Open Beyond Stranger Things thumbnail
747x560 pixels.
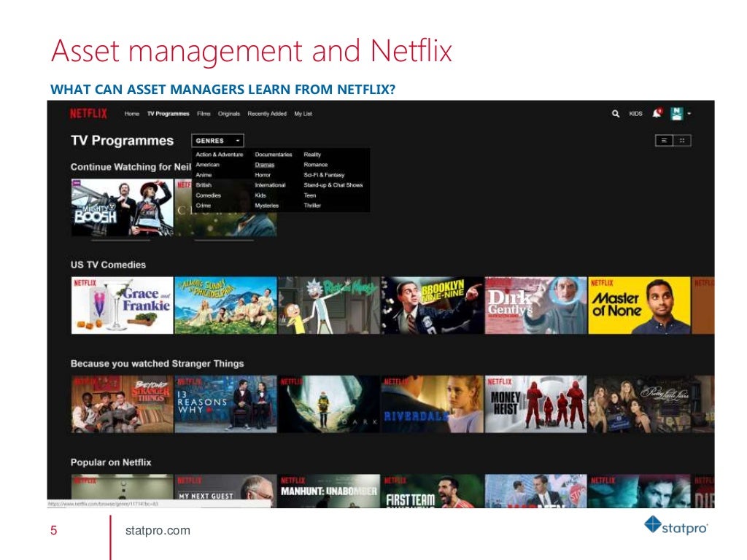tap(123, 404)
